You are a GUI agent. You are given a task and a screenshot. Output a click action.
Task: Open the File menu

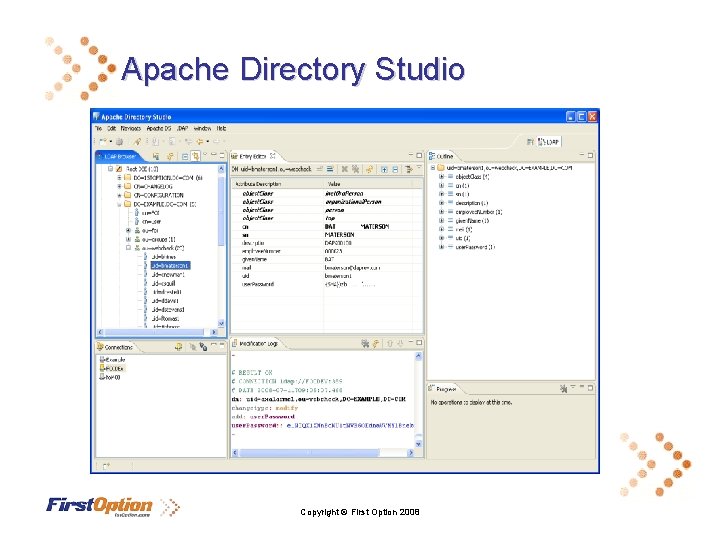pyautogui.click(x=99, y=129)
